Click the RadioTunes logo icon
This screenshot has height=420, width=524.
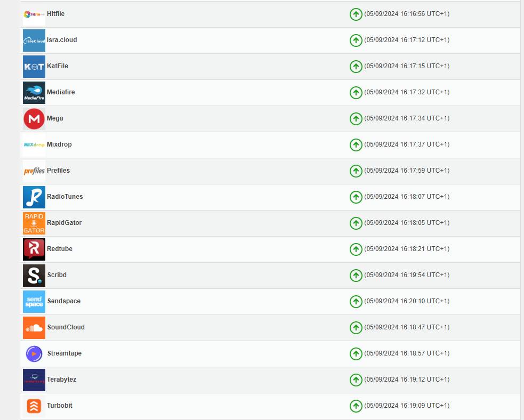click(34, 197)
